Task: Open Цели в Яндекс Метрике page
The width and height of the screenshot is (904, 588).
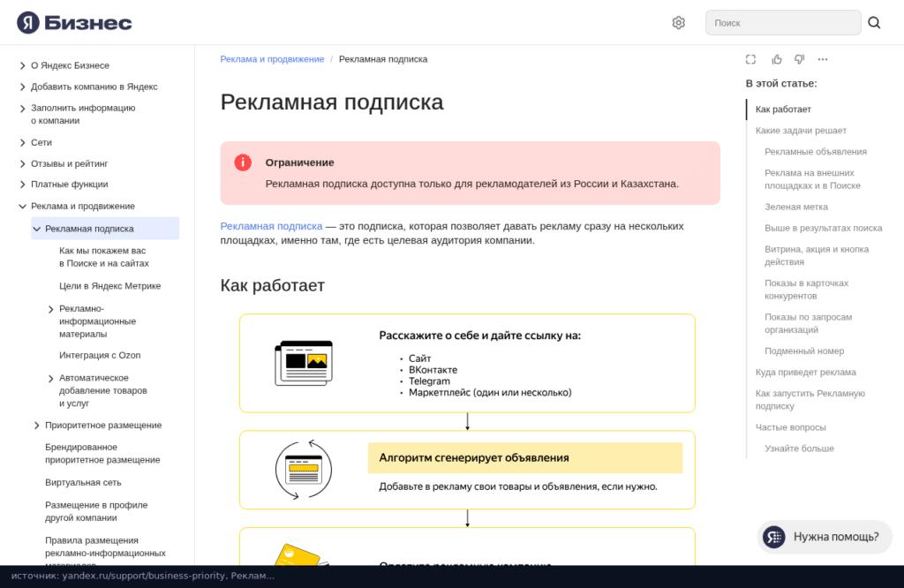Action: (110, 286)
